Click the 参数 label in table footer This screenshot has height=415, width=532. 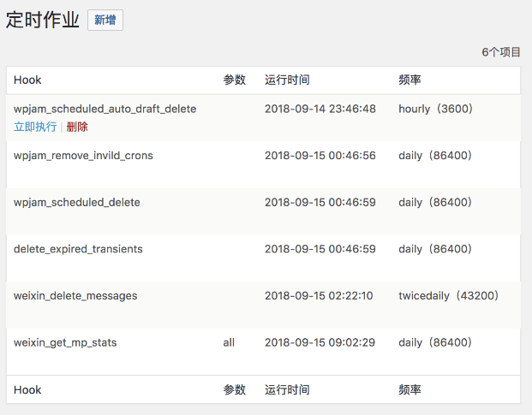(x=234, y=389)
